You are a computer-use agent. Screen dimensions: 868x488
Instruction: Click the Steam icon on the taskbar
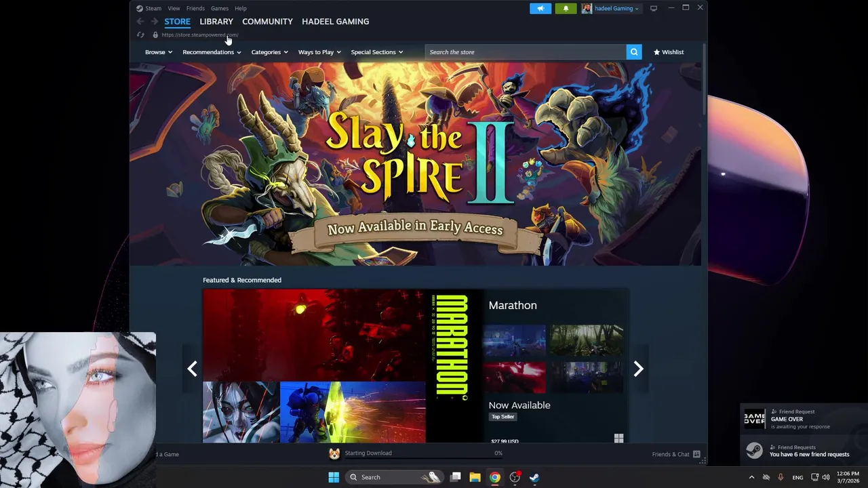pyautogui.click(x=534, y=477)
